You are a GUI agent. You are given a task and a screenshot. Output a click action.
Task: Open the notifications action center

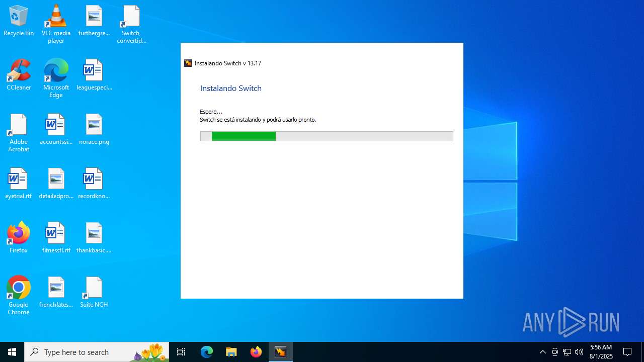(627, 352)
